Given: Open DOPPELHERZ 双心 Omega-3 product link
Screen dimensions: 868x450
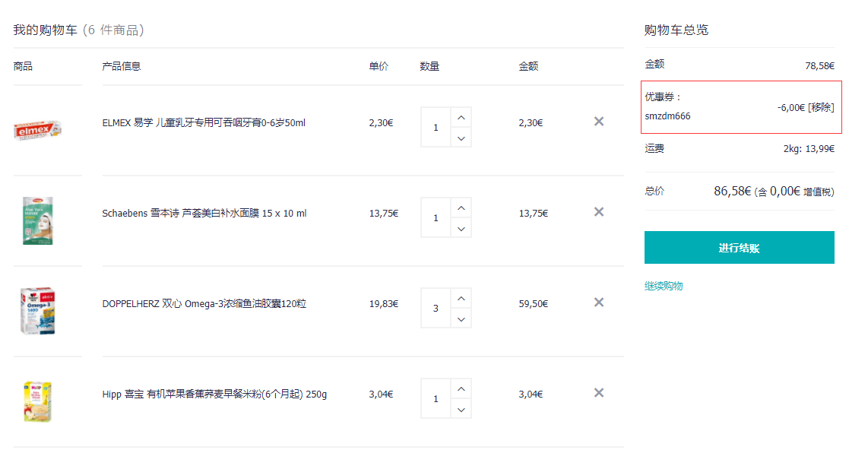Looking at the screenshot, I should (204, 304).
